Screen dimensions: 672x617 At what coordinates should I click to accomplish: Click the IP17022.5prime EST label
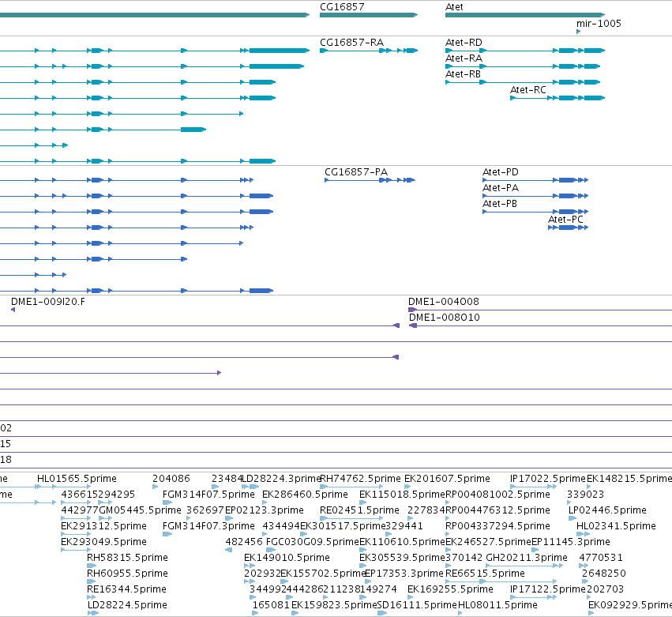(x=548, y=479)
